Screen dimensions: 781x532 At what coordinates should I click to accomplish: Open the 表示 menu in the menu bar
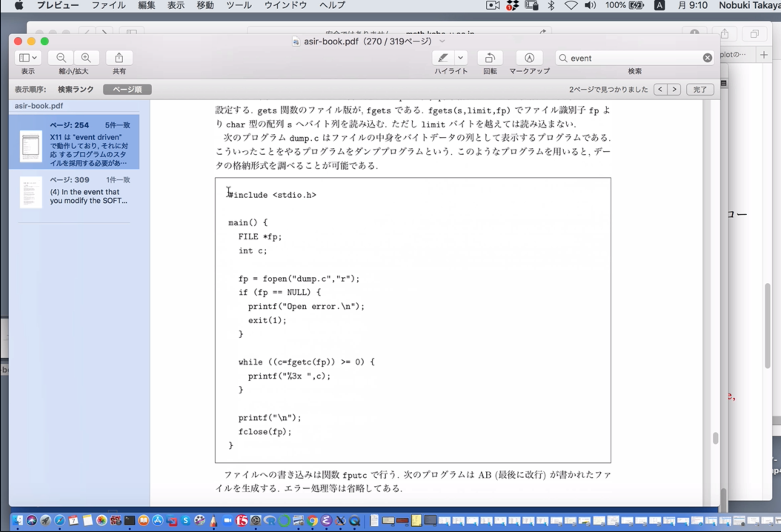click(176, 5)
